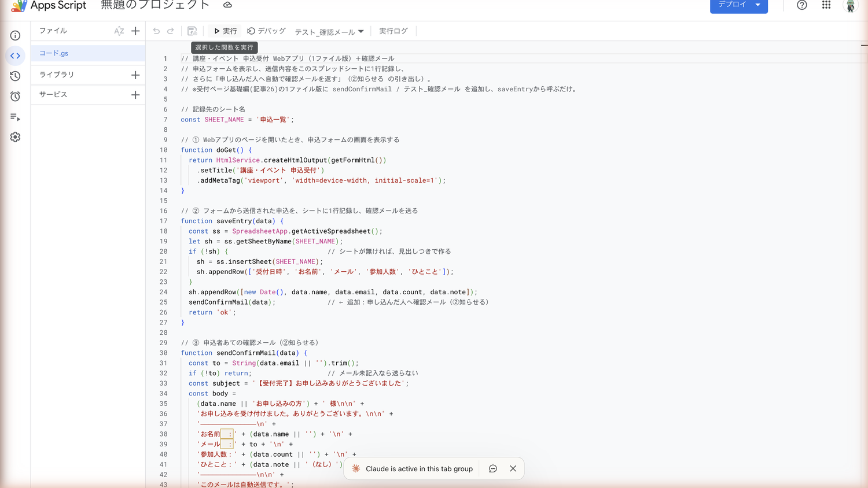Viewport: 868px width, 488px height.
Task: Click 'function doGet()' line in editor
Action: 216,150
